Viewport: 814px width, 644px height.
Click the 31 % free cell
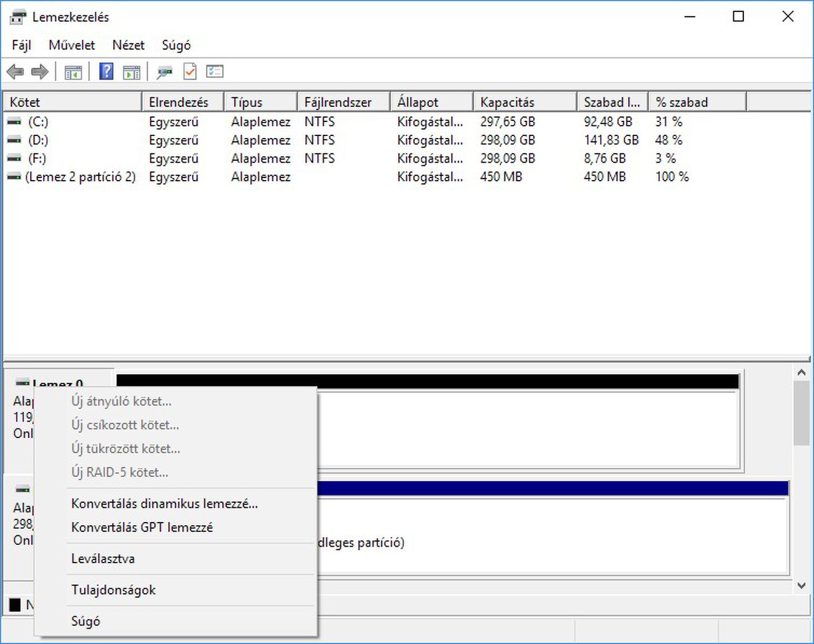(x=668, y=121)
